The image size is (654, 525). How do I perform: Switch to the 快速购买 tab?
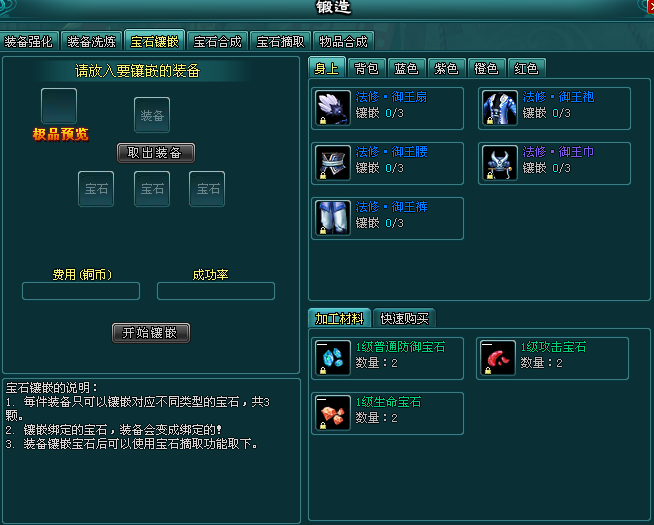point(404,318)
